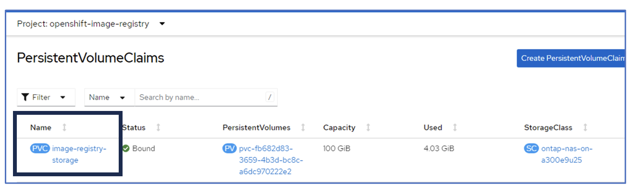Viewport: 644px width, 195px height.
Task: Click the SC storage class badge
Action: (531, 148)
